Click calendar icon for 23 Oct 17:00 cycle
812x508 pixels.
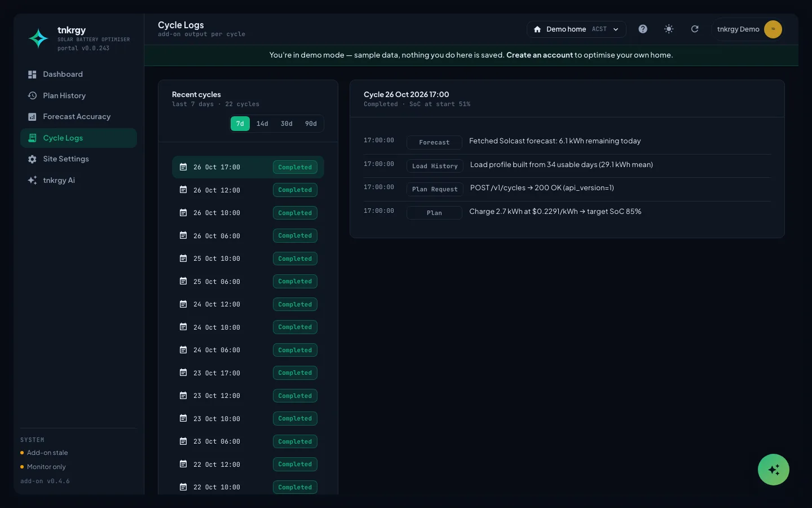coord(183,373)
